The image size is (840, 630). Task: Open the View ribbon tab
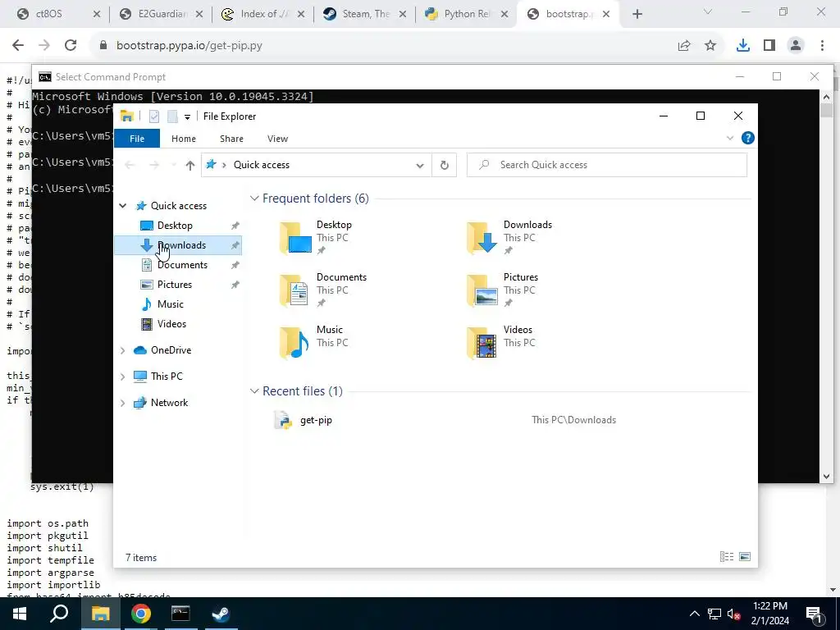point(277,139)
